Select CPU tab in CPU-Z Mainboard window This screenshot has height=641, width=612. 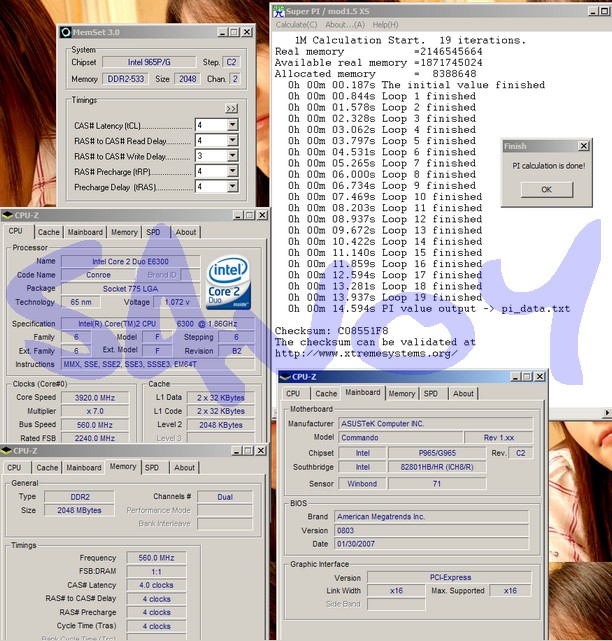(293, 394)
